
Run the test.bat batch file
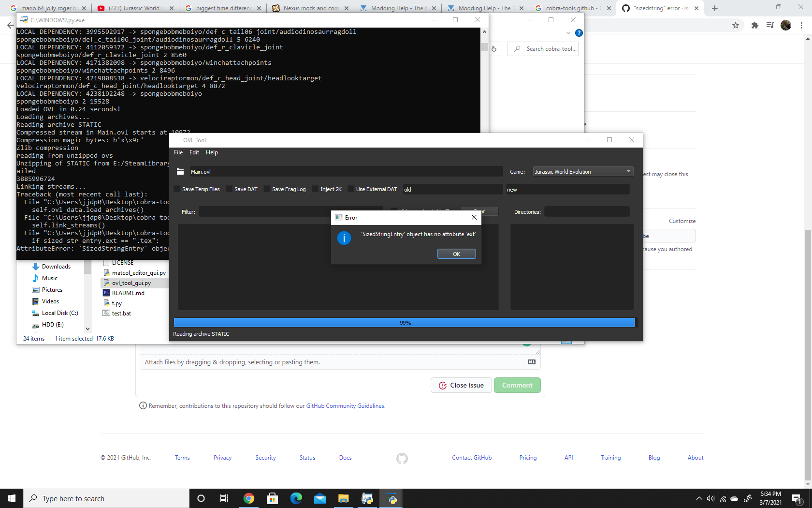(x=120, y=313)
